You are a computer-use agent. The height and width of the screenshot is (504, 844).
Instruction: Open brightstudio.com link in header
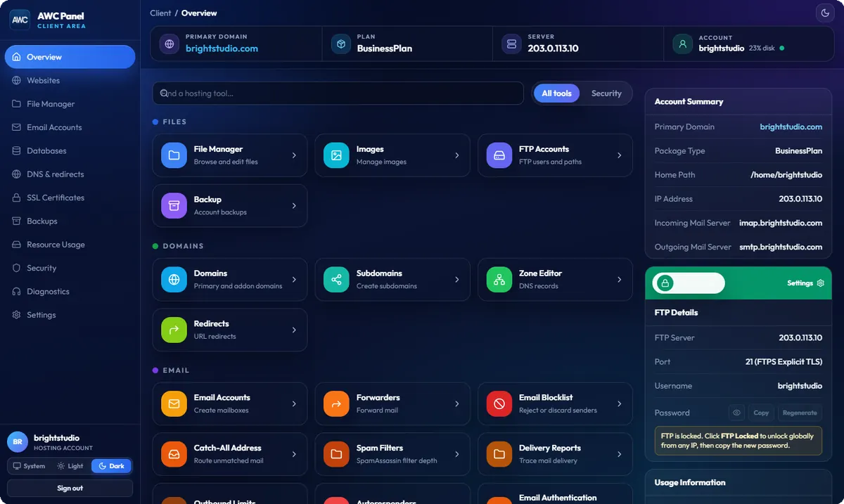(x=222, y=49)
